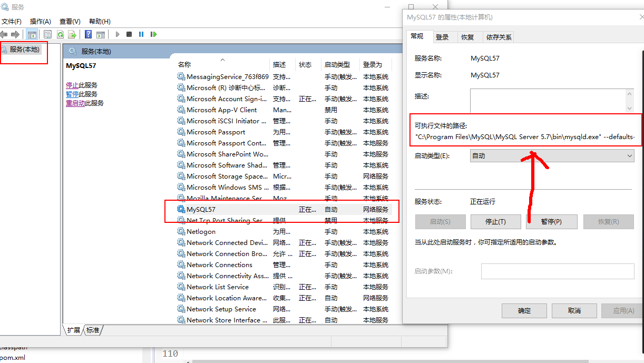The image size is (644, 363).
Task: Switch to the 依存关系 tab
Action: click(x=499, y=37)
